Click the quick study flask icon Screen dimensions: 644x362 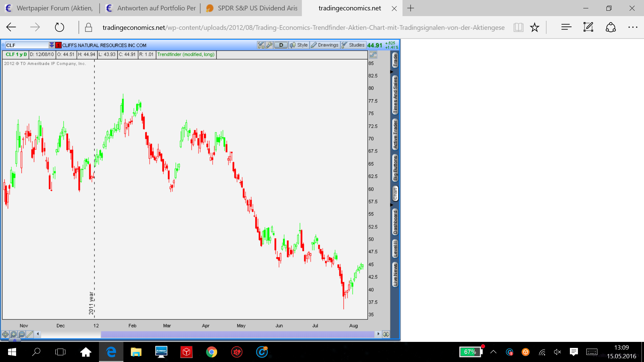[x=261, y=45]
